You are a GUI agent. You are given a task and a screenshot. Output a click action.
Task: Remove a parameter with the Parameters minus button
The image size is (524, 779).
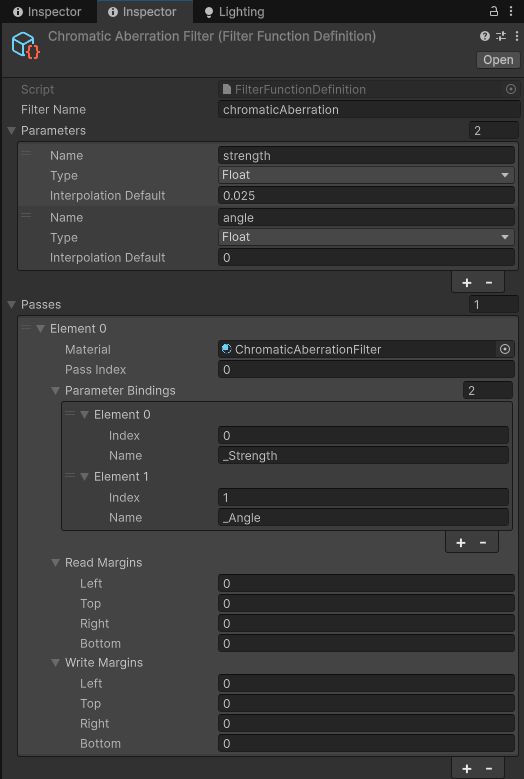click(x=489, y=283)
